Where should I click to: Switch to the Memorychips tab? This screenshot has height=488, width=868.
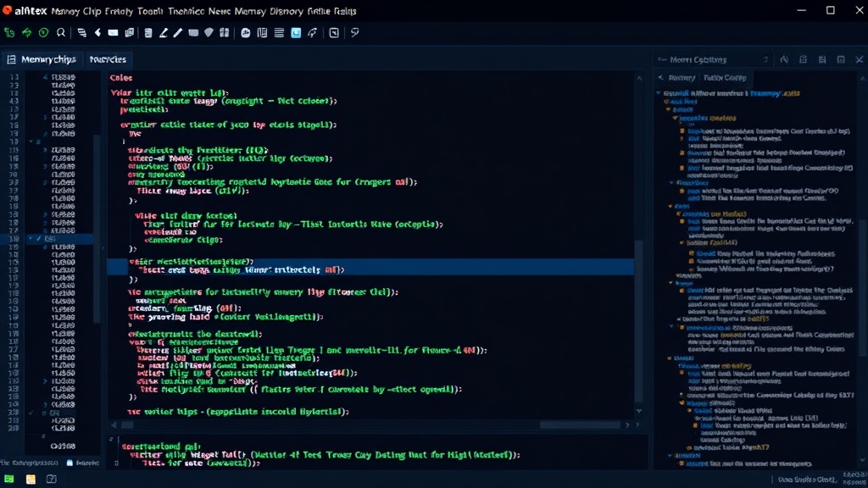42,59
